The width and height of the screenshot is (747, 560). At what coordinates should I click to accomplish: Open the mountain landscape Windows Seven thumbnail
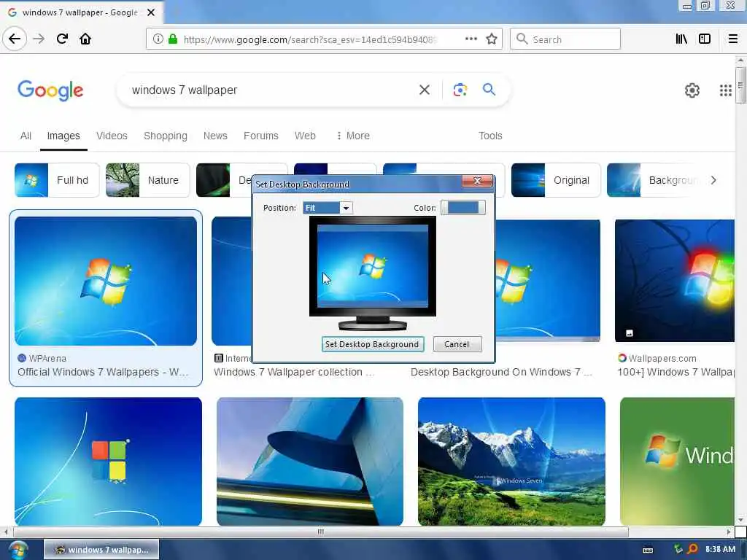tap(511, 462)
